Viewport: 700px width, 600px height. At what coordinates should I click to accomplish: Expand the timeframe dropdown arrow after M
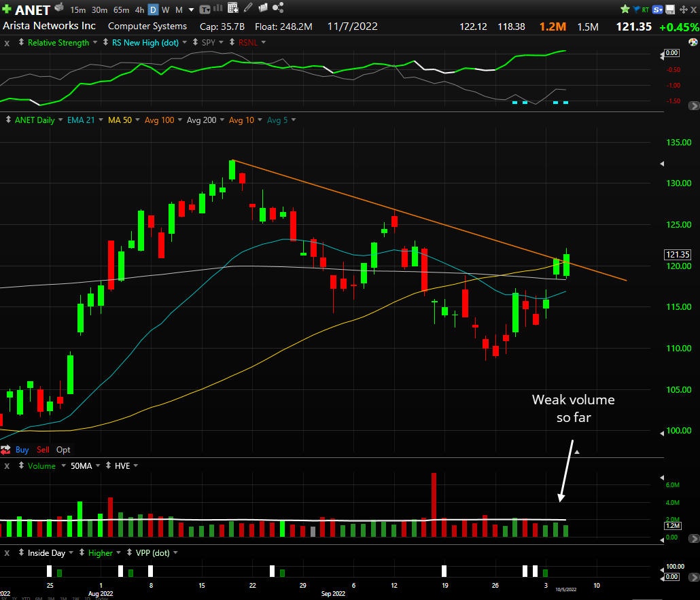click(192, 10)
